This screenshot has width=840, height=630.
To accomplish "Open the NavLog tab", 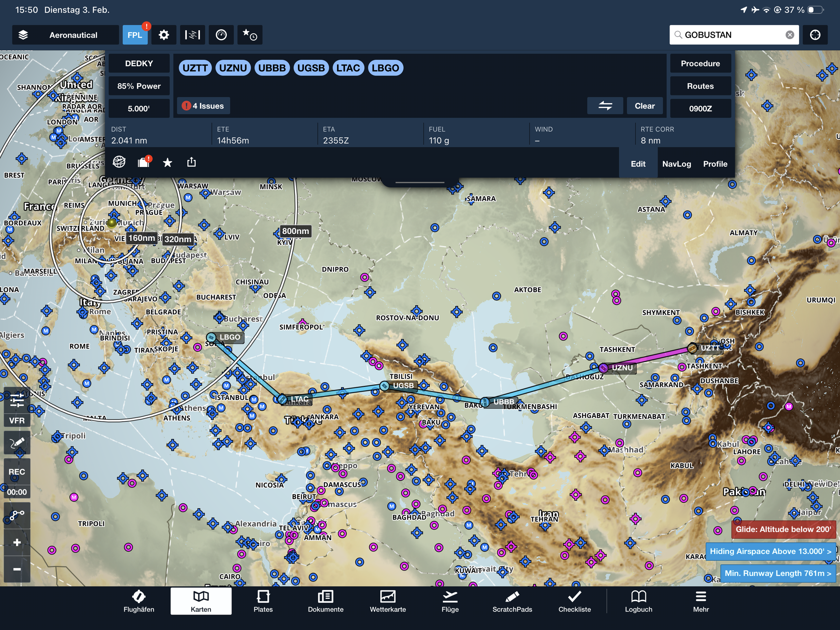I will 676,164.
